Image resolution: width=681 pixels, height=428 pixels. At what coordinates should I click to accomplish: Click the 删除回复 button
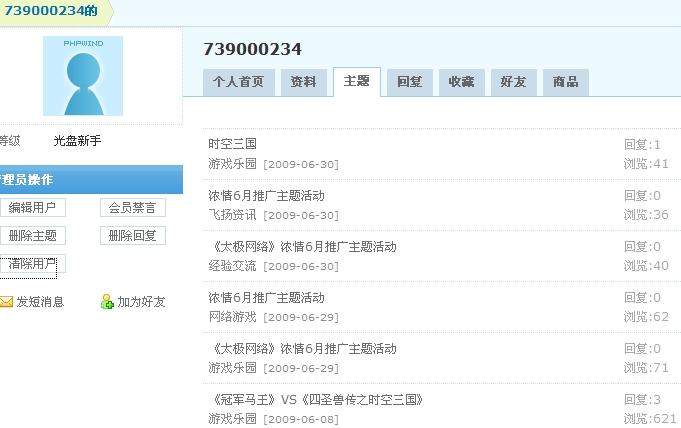coord(133,236)
